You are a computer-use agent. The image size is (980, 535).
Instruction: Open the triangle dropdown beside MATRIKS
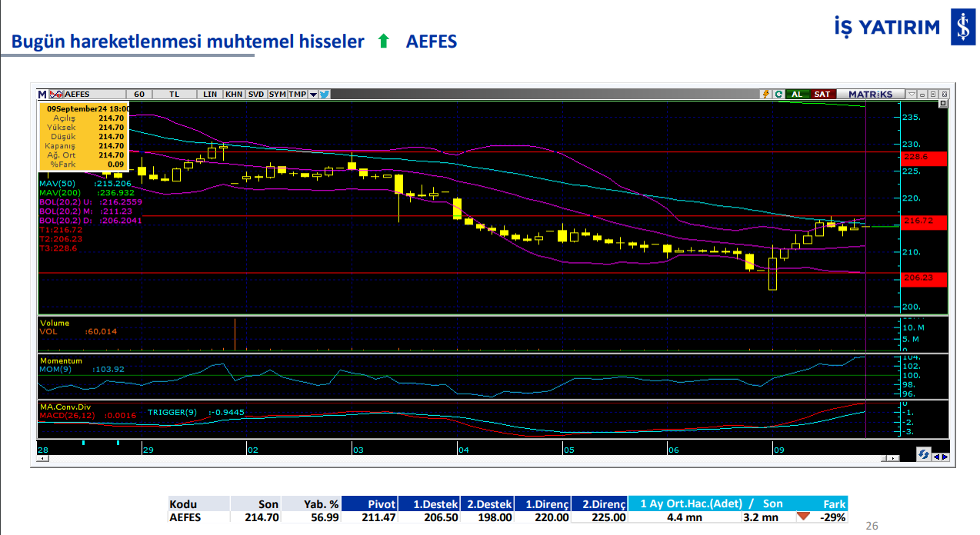(x=912, y=95)
